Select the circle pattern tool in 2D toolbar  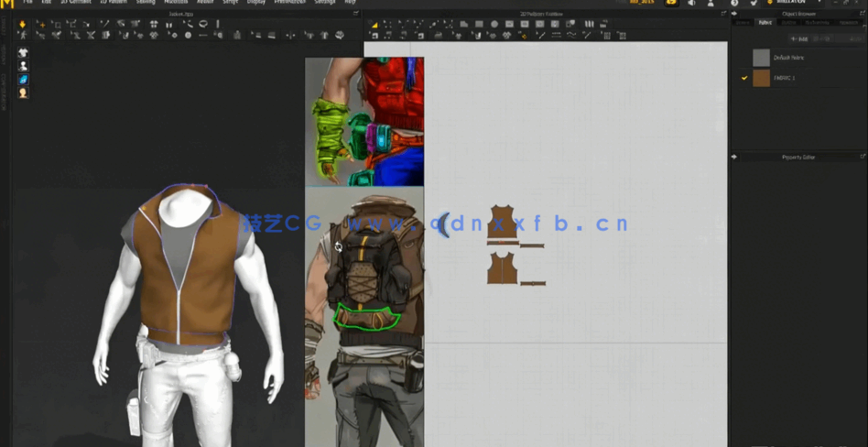[494, 24]
